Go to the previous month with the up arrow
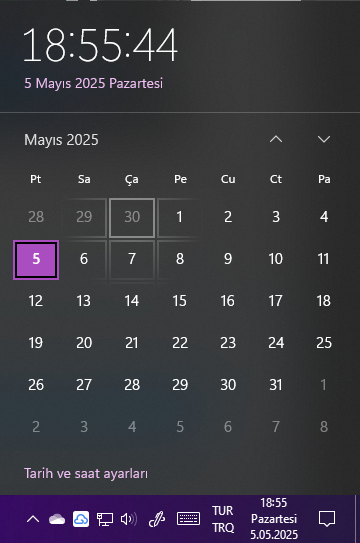Viewport: 360px width, 543px height. (x=276, y=139)
